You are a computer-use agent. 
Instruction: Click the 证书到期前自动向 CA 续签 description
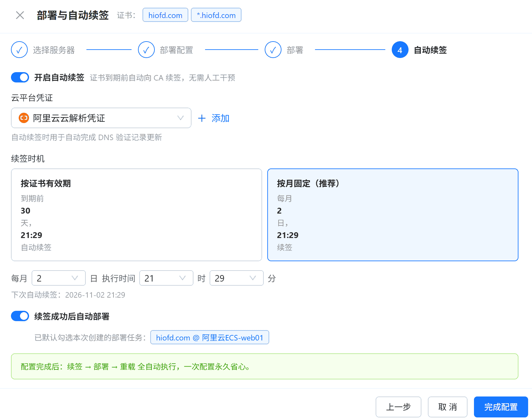tap(163, 78)
